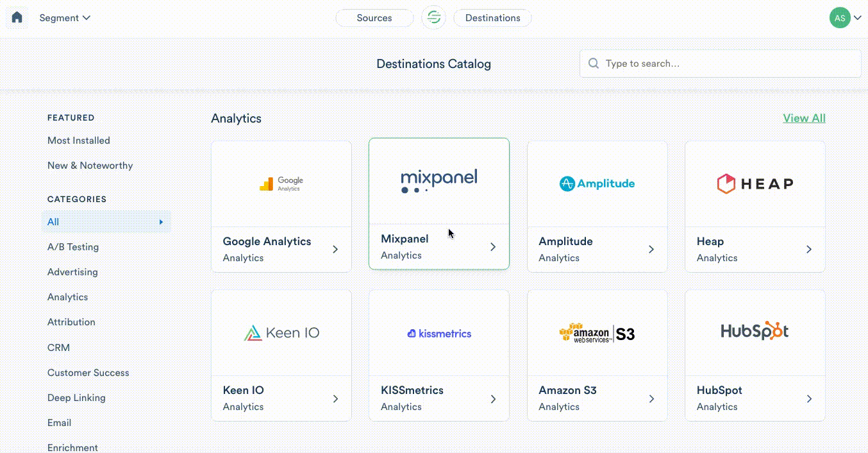Viewport: 868px width, 453px height.
Task: Select the All category
Action: tap(106, 222)
